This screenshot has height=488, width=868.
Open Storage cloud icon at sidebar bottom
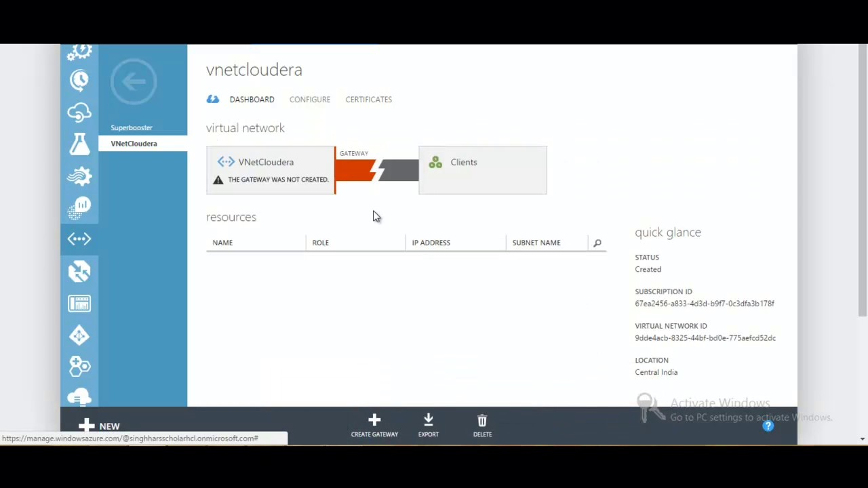79,396
